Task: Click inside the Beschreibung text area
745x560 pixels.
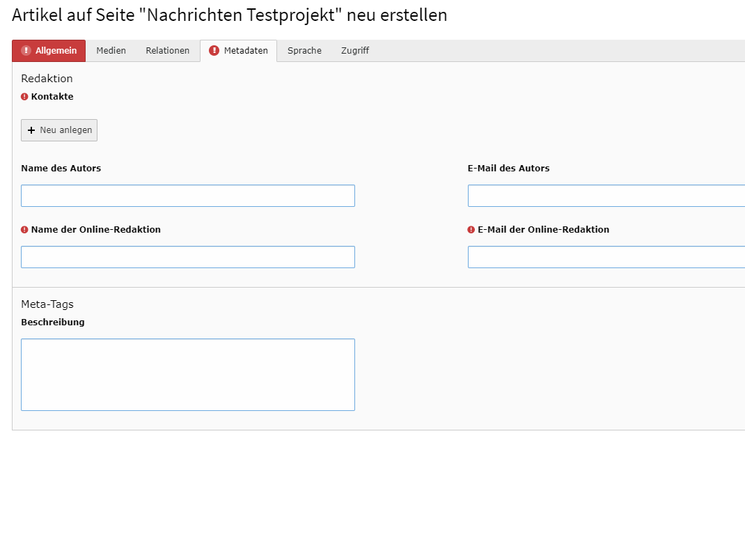Action: pyautogui.click(x=187, y=375)
